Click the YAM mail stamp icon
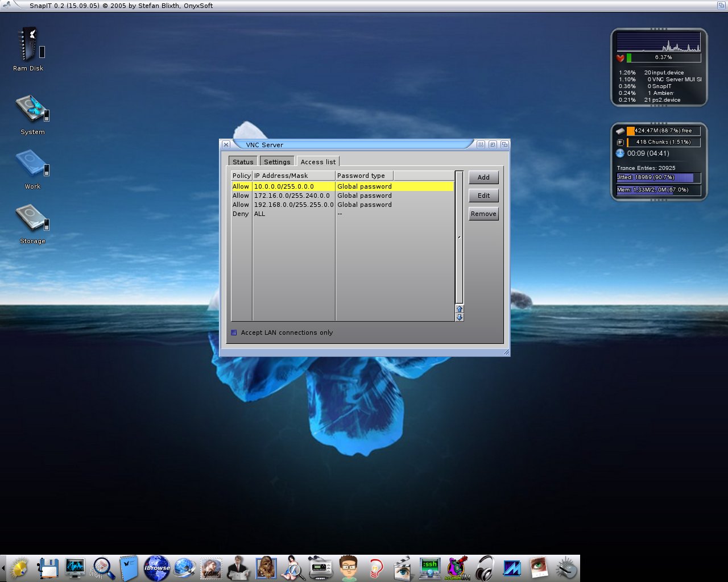Image resolution: width=728 pixels, height=582 pixels. (211, 568)
